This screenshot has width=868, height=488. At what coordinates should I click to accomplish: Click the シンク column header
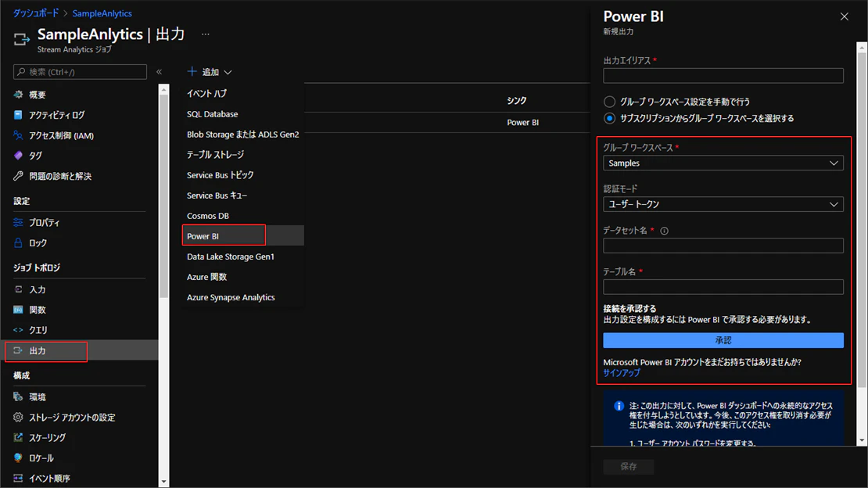click(516, 100)
